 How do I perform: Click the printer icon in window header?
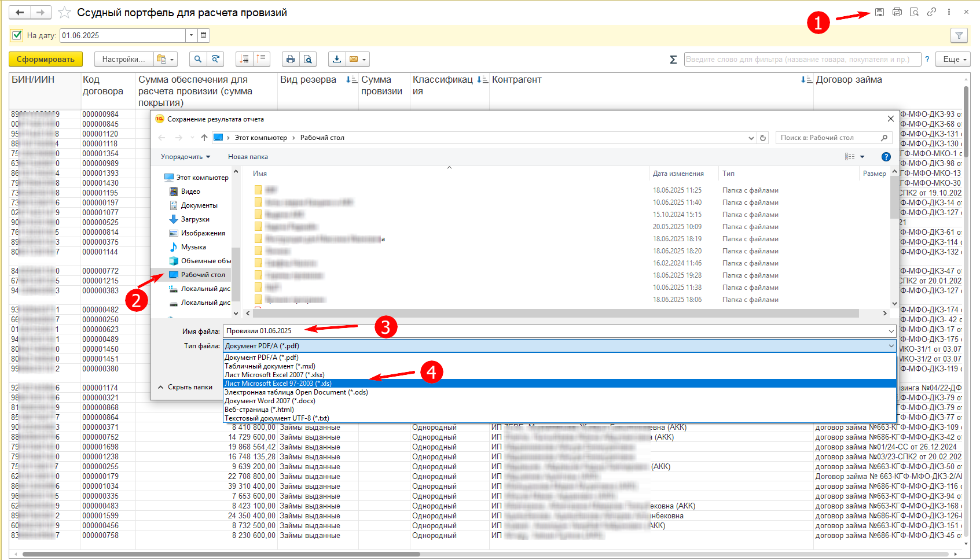tap(897, 12)
